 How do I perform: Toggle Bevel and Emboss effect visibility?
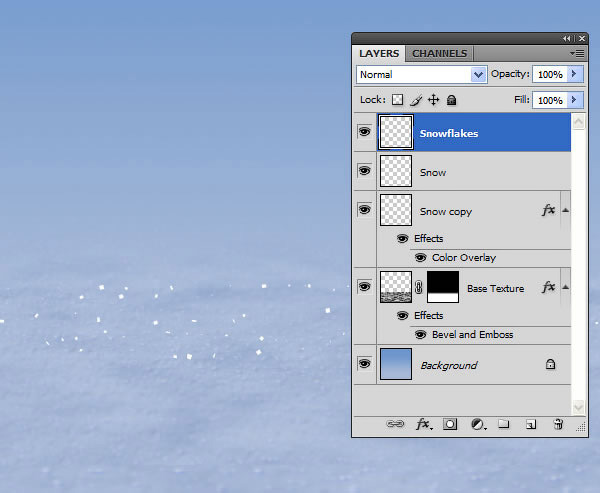point(420,335)
